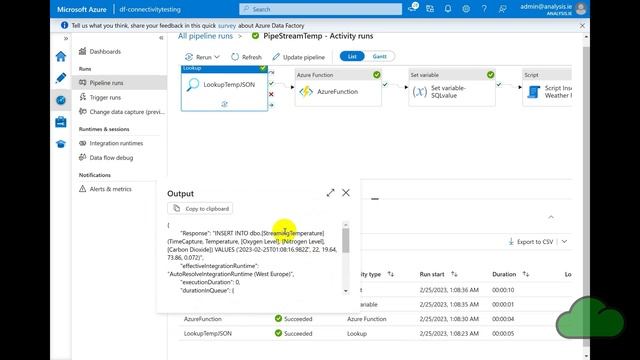Screen dimensions: 640x360
Task: Open the Monitor gauge icon
Action: point(61,100)
